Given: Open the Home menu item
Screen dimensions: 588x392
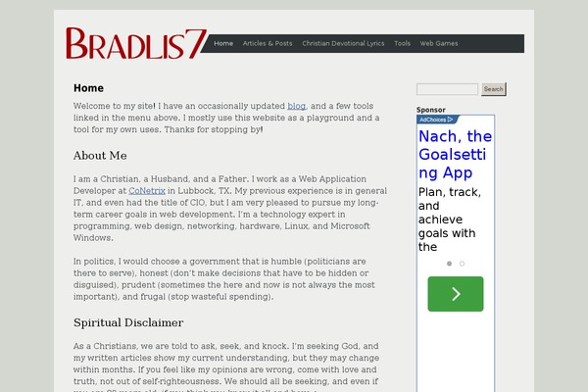Looking at the screenshot, I should pos(223,43).
